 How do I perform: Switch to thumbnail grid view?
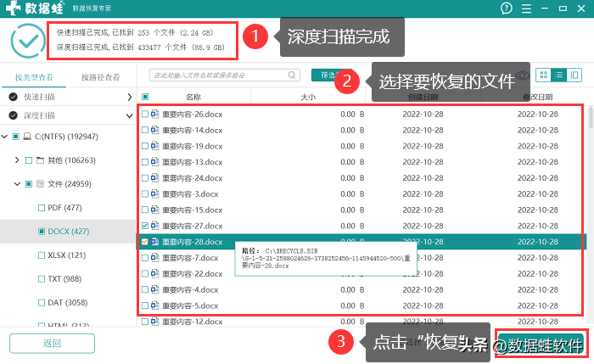pyautogui.click(x=544, y=75)
